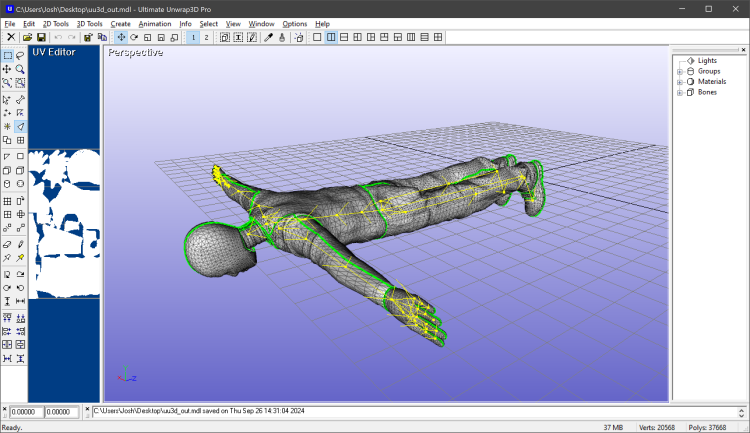The image size is (750, 433).
Task: Close the right tree panel
Action: 743,50
